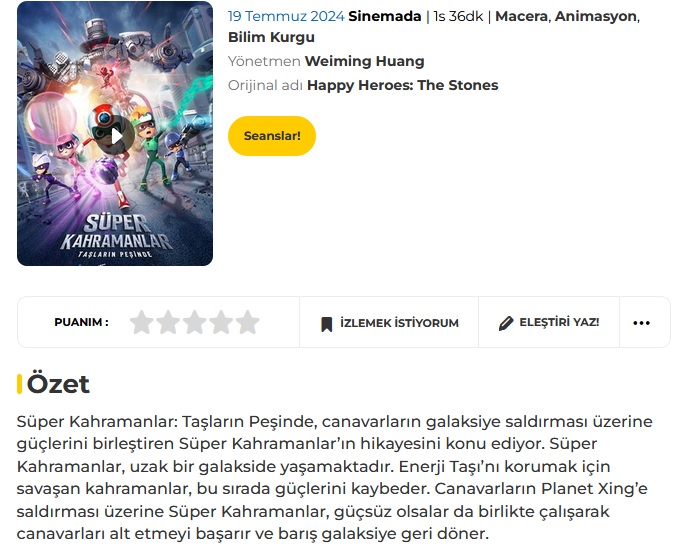Rate the movie two stars
This screenshot has width=685, height=554.
(x=168, y=322)
